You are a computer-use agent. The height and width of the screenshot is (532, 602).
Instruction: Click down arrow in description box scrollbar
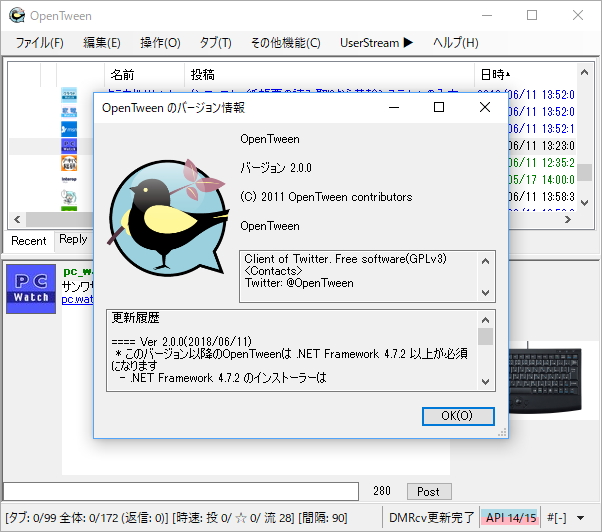pos(485,293)
